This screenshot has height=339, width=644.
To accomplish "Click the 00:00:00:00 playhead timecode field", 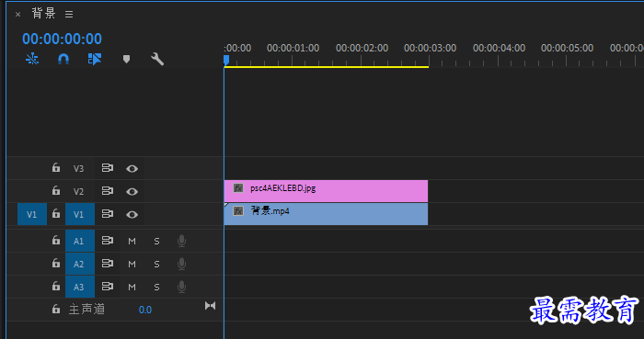I will point(62,39).
